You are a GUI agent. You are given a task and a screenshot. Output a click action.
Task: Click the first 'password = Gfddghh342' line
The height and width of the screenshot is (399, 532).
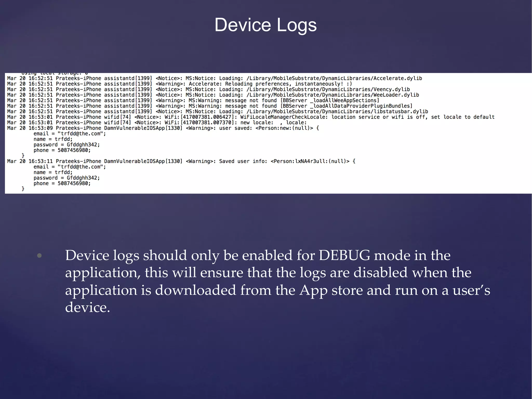pos(67,145)
